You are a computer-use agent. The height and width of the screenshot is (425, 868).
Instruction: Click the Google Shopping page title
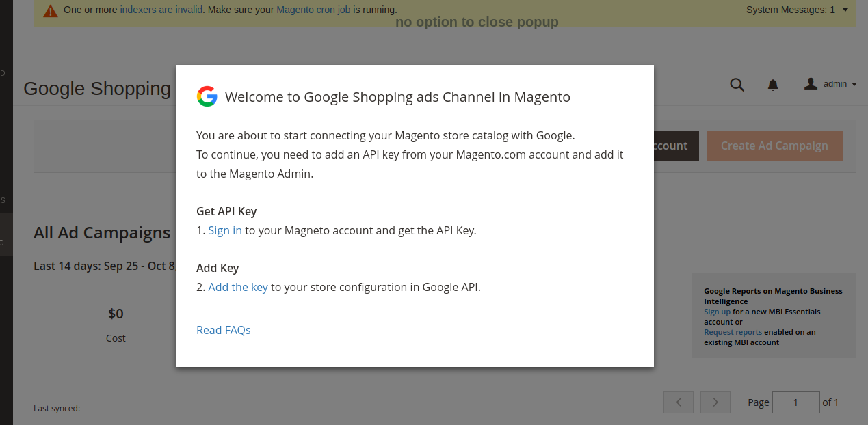click(97, 89)
